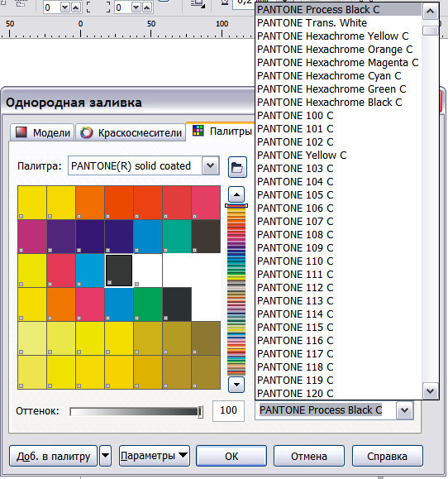The image size is (448, 479).
Task: Decrease second toolbar value with down arrow
Action: (136, 7)
